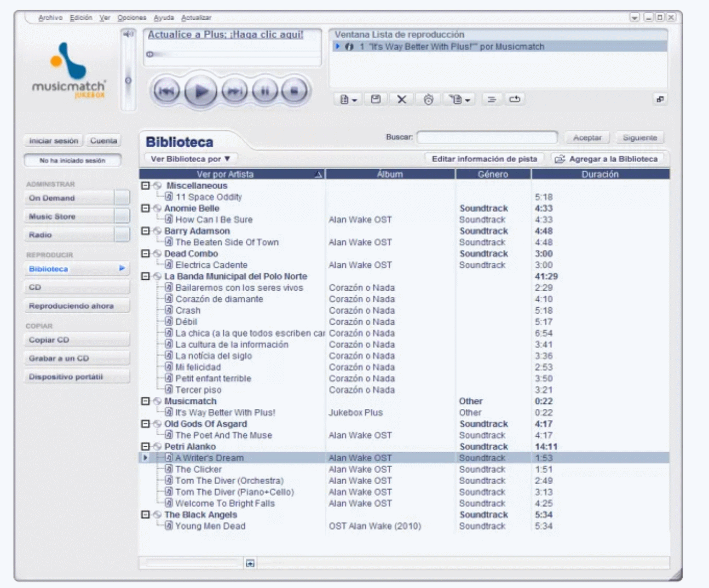Click the horizontal scrollbar below the library

click(x=191, y=563)
